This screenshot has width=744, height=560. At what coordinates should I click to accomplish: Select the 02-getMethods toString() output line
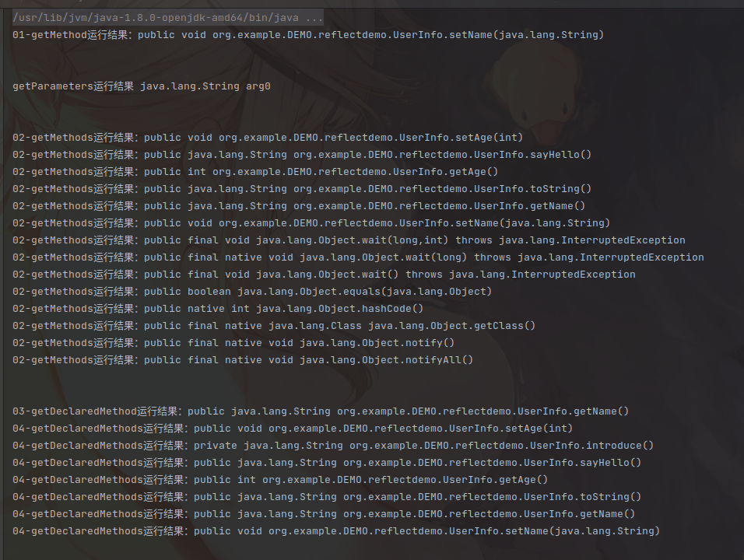coord(302,189)
